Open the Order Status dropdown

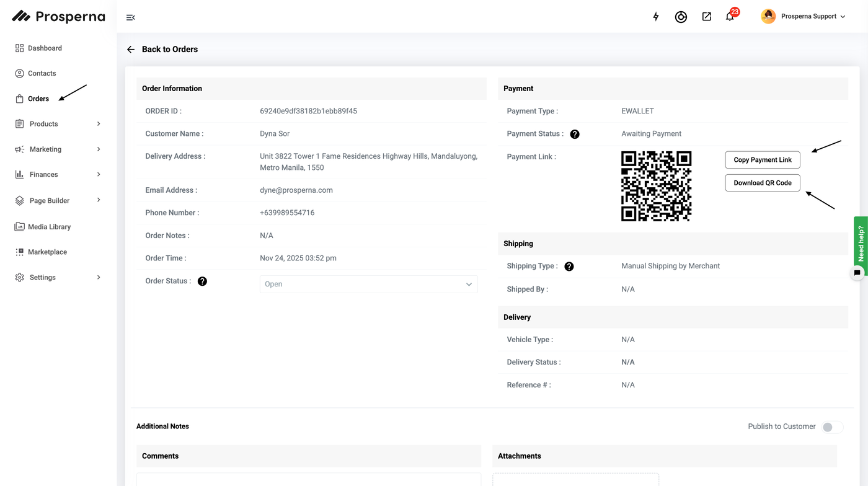click(368, 285)
